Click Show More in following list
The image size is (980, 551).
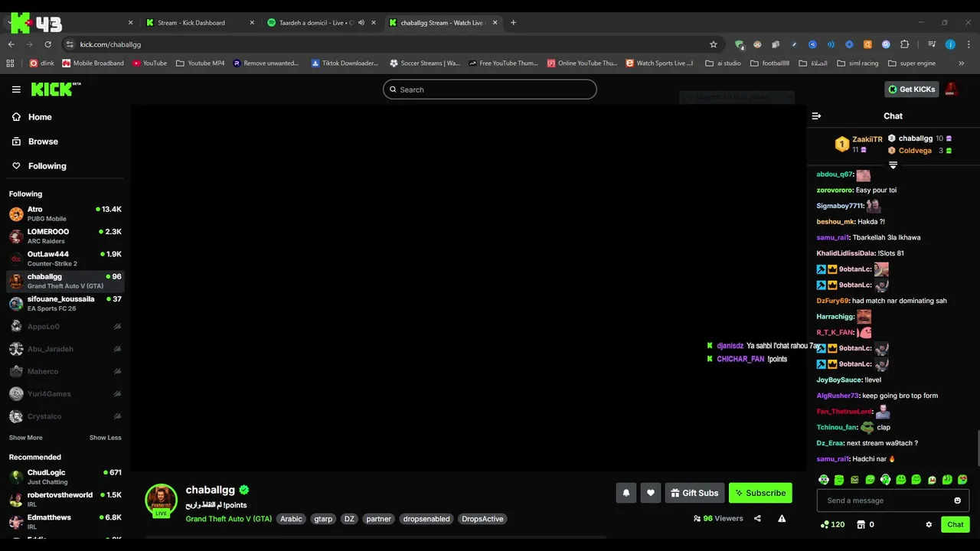click(25, 438)
